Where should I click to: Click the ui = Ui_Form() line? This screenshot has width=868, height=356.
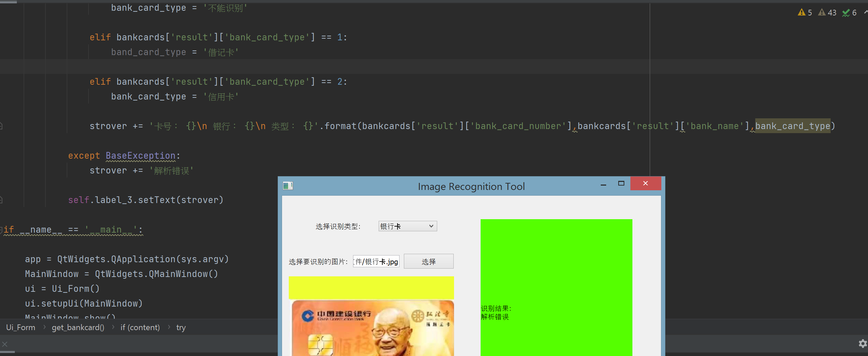62,289
